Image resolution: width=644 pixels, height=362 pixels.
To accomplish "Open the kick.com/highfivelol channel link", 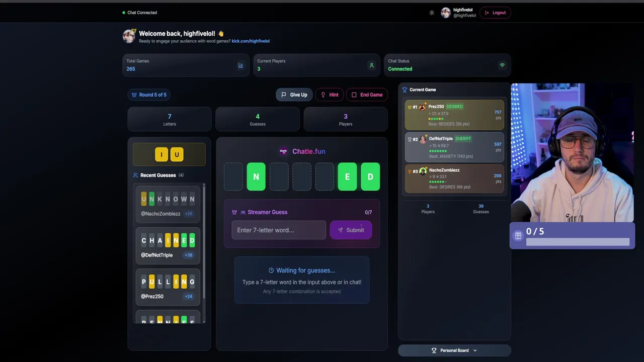I will pyautogui.click(x=251, y=41).
